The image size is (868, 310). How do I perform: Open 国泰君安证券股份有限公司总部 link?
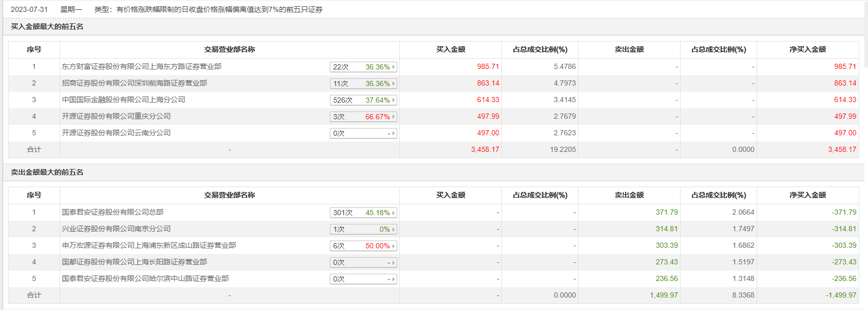coord(112,212)
